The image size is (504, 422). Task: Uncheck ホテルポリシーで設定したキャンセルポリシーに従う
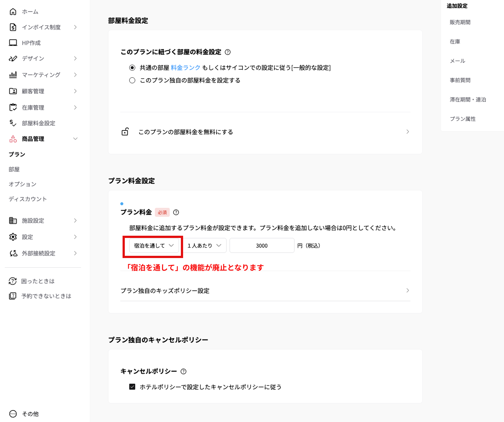point(132,387)
